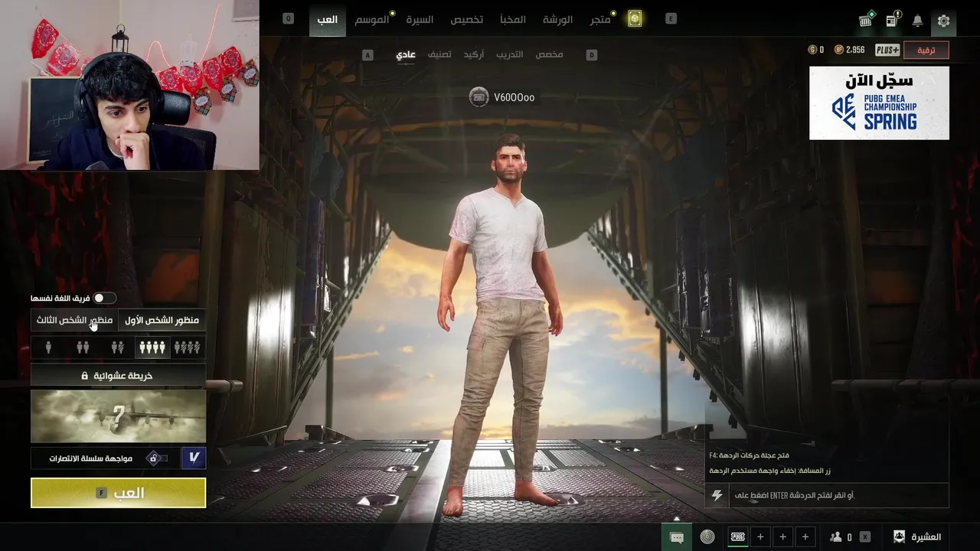Select duo two-player mode
The image size is (980, 551).
click(x=83, y=348)
